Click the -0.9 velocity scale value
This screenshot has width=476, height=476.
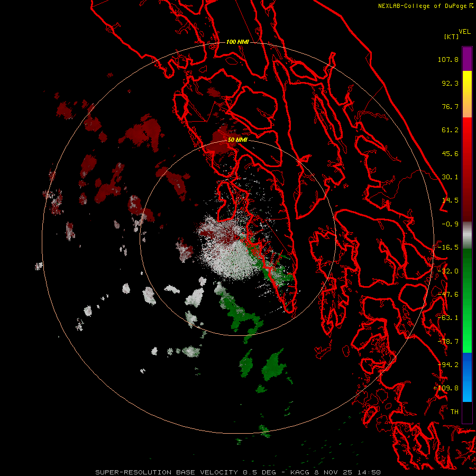tap(450, 224)
